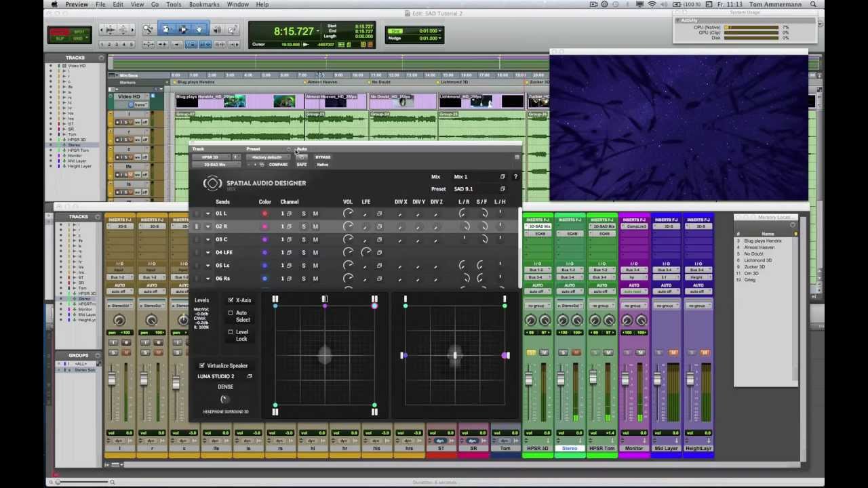Select the Zoomer tool in Pro Tools toolbar
Image resolution: width=868 pixels, height=488 pixels.
click(x=148, y=29)
